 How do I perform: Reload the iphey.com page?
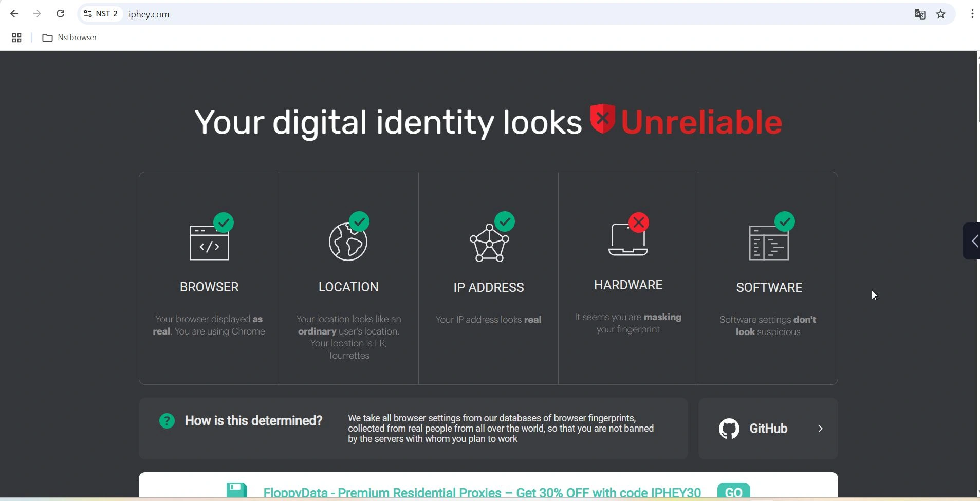pos(61,14)
